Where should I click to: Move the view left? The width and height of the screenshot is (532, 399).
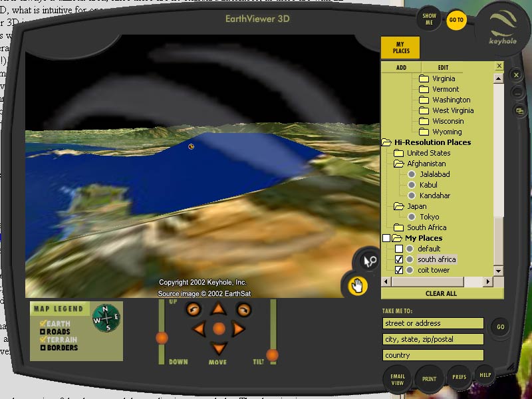tap(199, 329)
